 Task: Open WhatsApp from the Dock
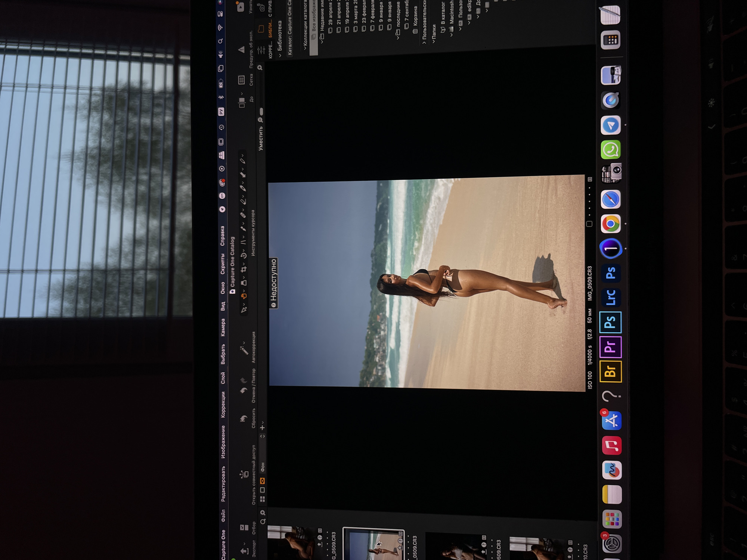click(611, 150)
